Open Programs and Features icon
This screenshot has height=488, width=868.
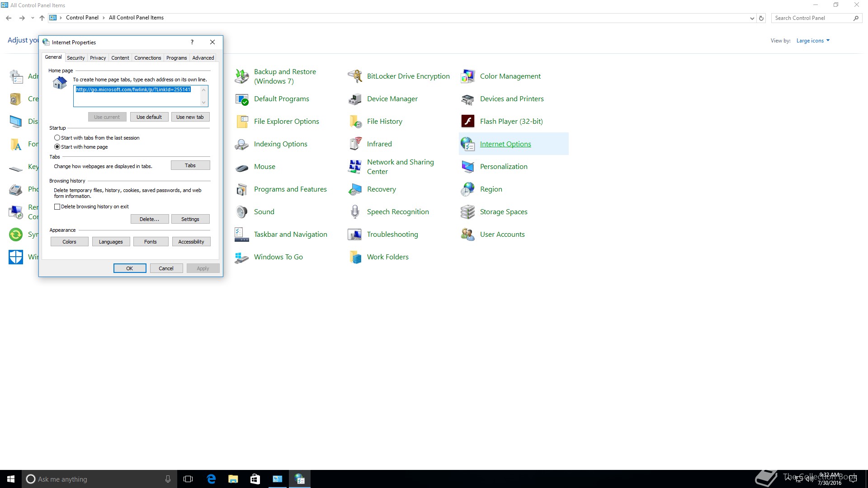(242, 189)
